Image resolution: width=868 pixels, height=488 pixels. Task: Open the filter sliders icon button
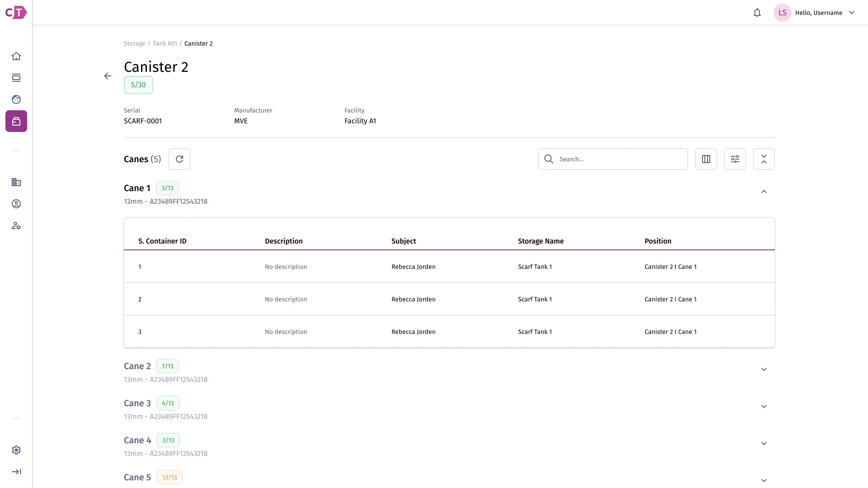pyautogui.click(x=735, y=159)
